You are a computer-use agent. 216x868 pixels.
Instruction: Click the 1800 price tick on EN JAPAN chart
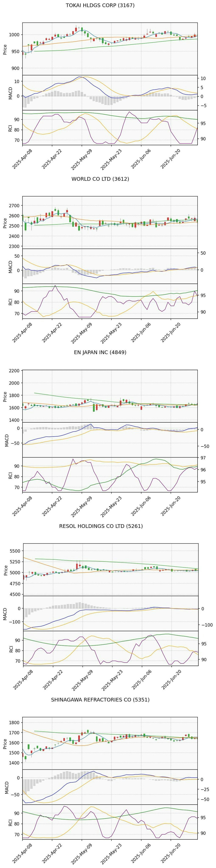[14, 395]
